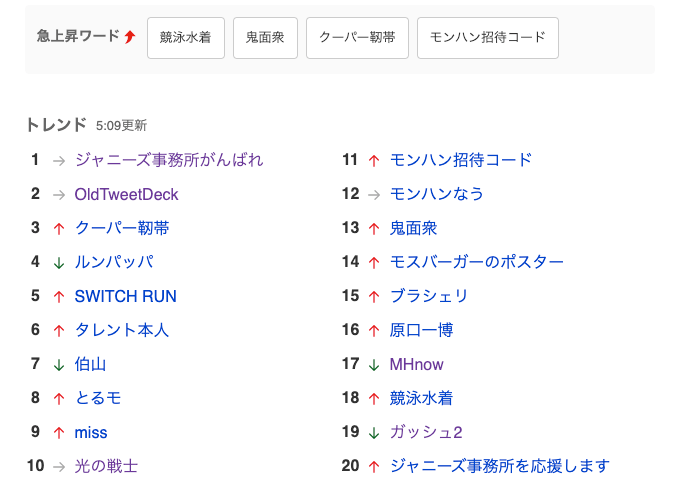The width and height of the screenshot is (675, 482).
Task: Open the 原口一博 trend link
Action: 421,330
